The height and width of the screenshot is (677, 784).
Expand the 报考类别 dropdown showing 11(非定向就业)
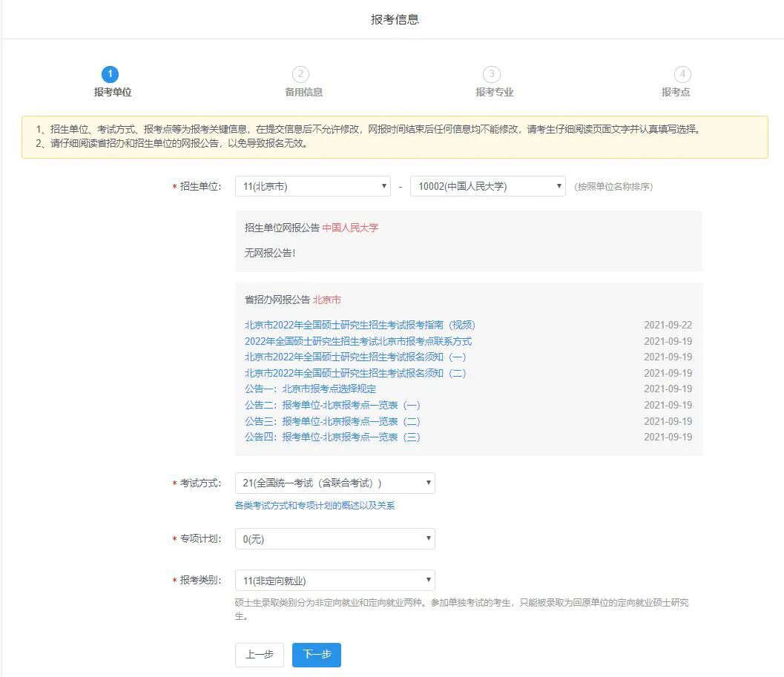[335, 580]
